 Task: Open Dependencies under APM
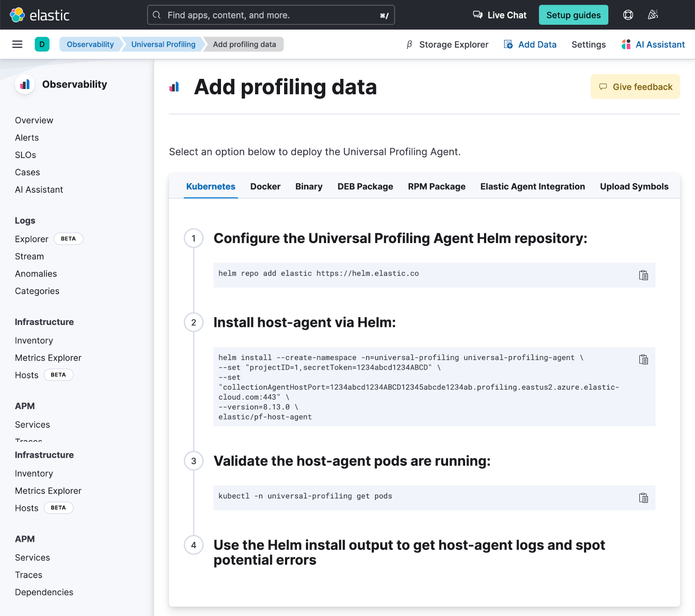click(44, 592)
